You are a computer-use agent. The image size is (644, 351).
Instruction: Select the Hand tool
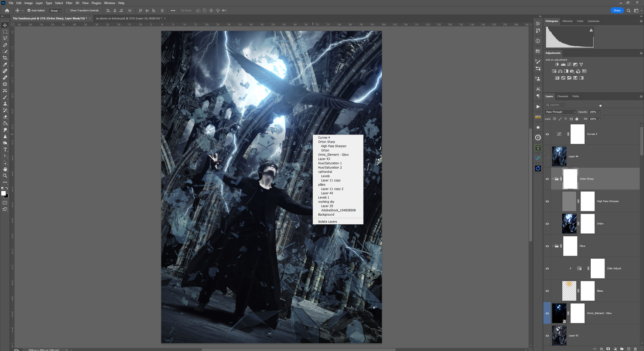pyautogui.click(x=5, y=169)
